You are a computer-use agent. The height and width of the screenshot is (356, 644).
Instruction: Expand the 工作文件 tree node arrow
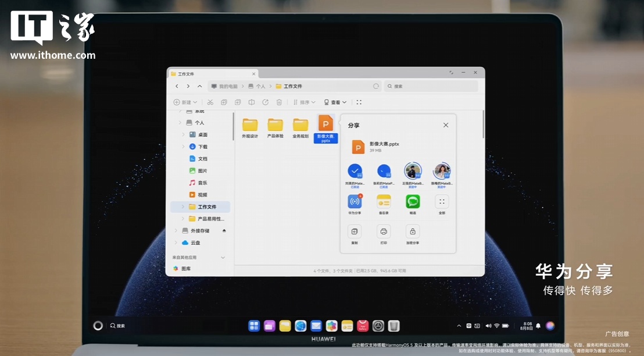pyautogui.click(x=183, y=207)
